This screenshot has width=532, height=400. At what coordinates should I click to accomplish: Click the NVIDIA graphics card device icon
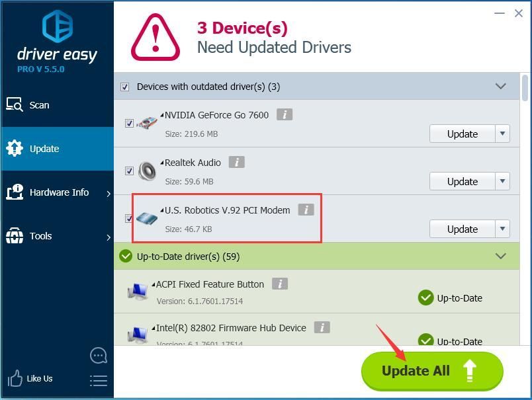pyautogui.click(x=148, y=123)
